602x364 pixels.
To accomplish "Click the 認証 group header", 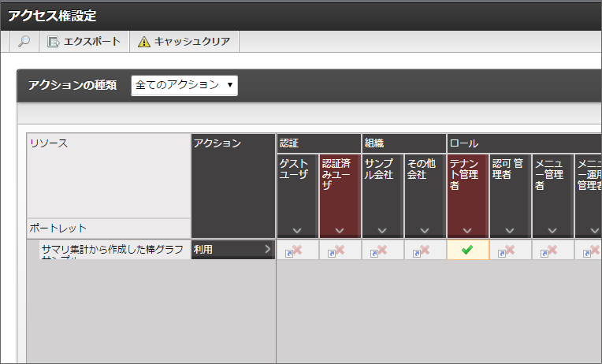I will point(318,143).
